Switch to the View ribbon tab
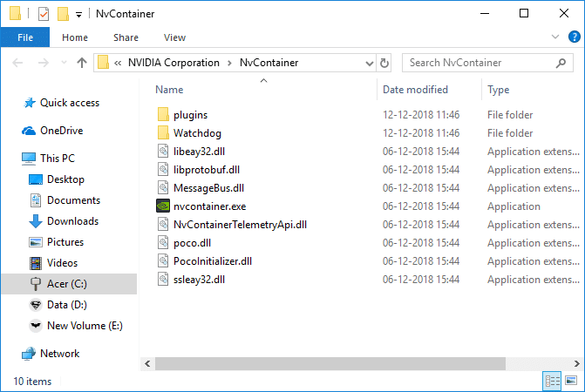The width and height of the screenshot is (585, 392). [174, 37]
